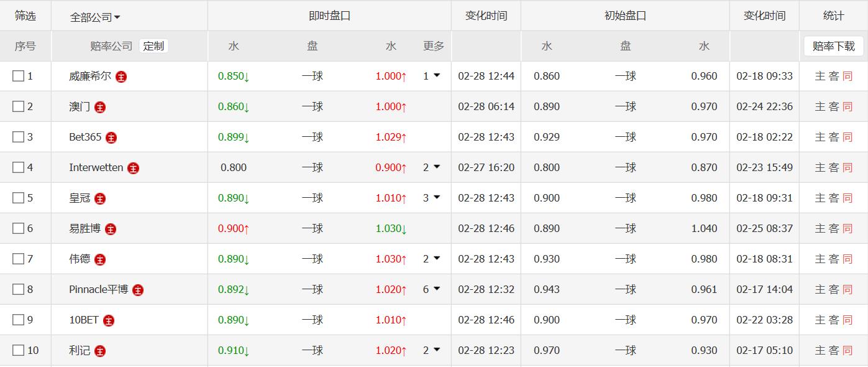Check the box for row 10 利记
868x367 pixels.
[x=18, y=350]
